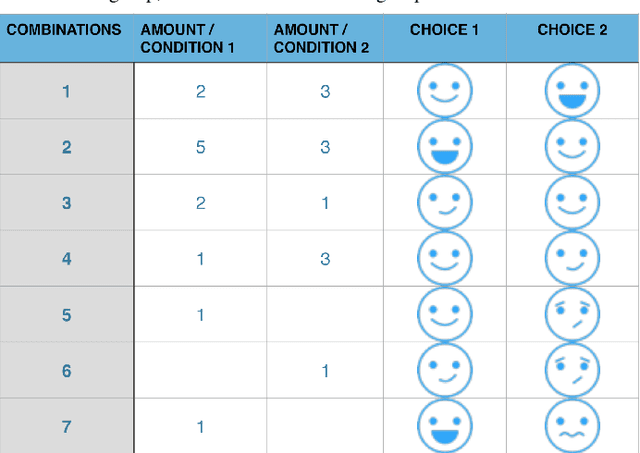
Task: Select the Choice 1 grinning face in row 7
Action: (x=444, y=427)
